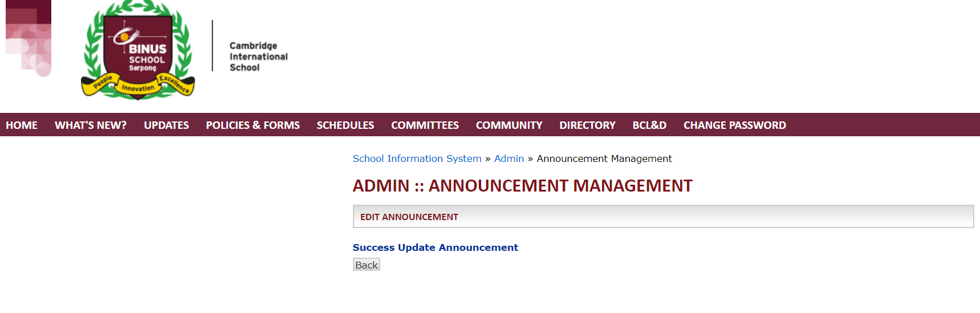Follow the School Information System breadcrumb link
980x313 pixels.
point(417,158)
